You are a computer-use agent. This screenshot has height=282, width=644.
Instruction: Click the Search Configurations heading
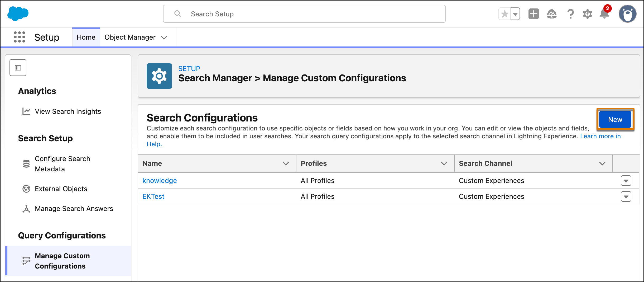point(202,118)
